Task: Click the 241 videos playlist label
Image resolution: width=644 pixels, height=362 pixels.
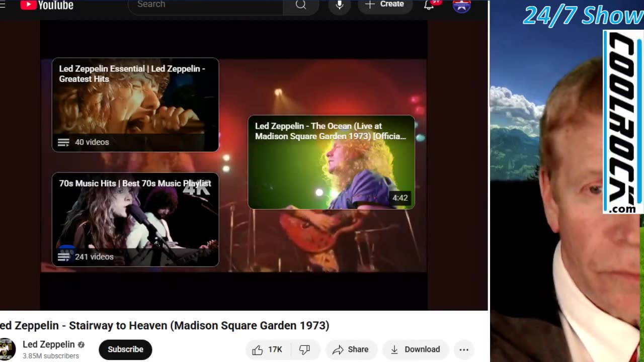Action: click(x=94, y=257)
